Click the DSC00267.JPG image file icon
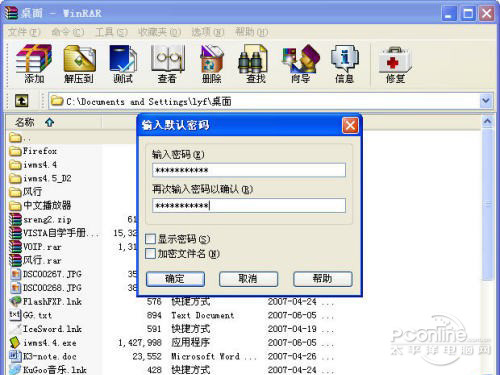The height and width of the screenshot is (375, 500). point(15,274)
